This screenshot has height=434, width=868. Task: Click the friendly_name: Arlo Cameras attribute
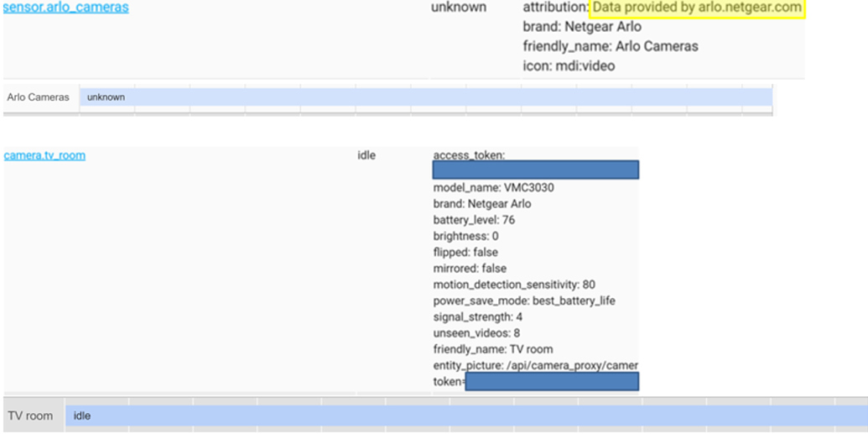point(610,46)
